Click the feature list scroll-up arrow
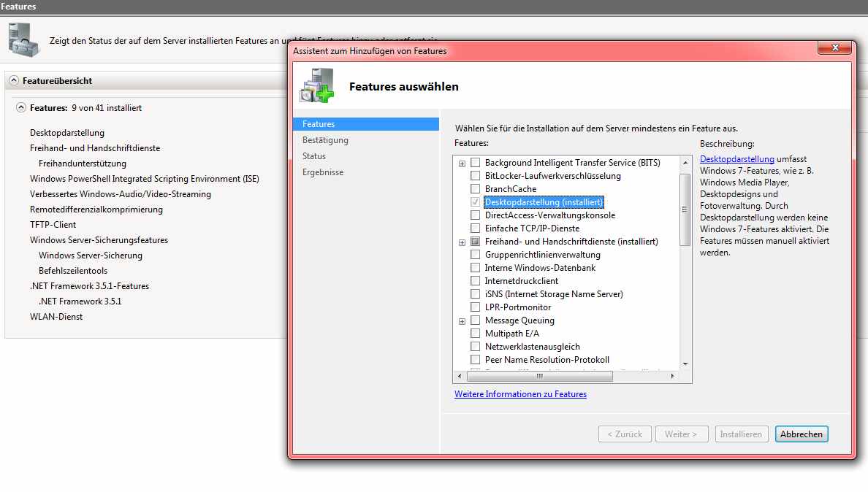Viewport: 868px width, 492px height. pyautogui.click(x=685, y=163)
